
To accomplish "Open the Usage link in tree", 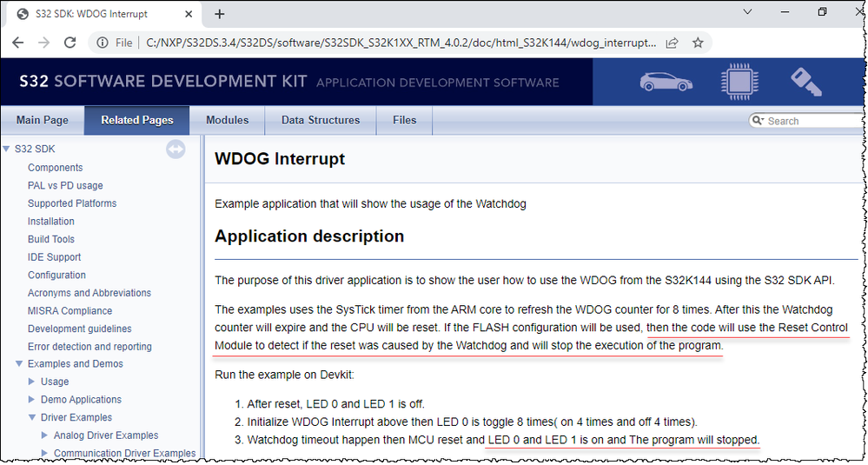I will 55,382.
